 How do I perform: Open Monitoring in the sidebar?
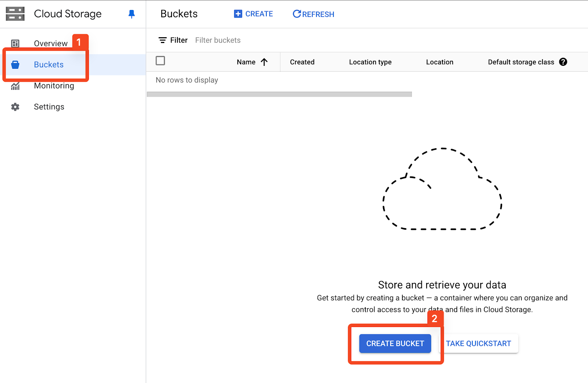73,86
